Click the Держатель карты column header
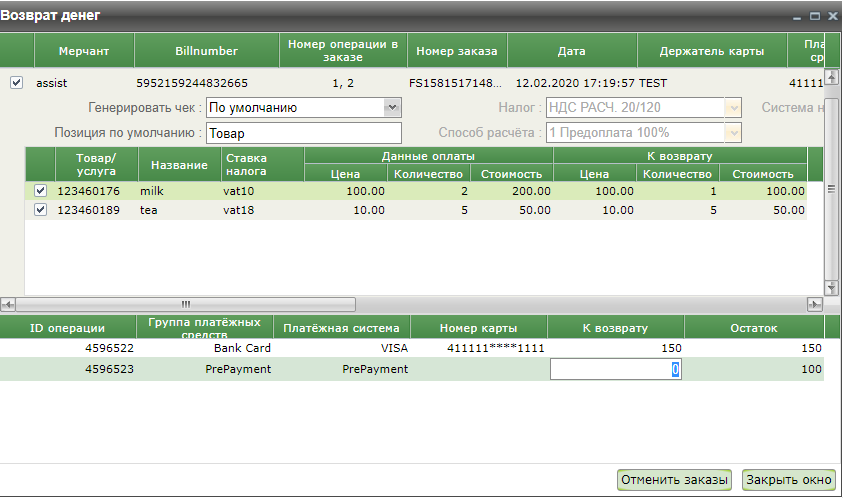Viewport: 843px width, 498px height. point(713,50)
